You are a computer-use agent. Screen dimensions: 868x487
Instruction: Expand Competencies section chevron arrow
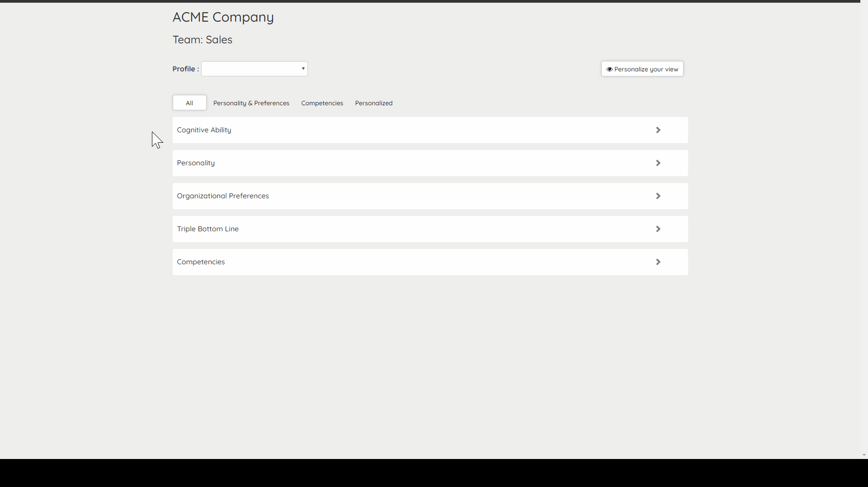coord(658,262)
